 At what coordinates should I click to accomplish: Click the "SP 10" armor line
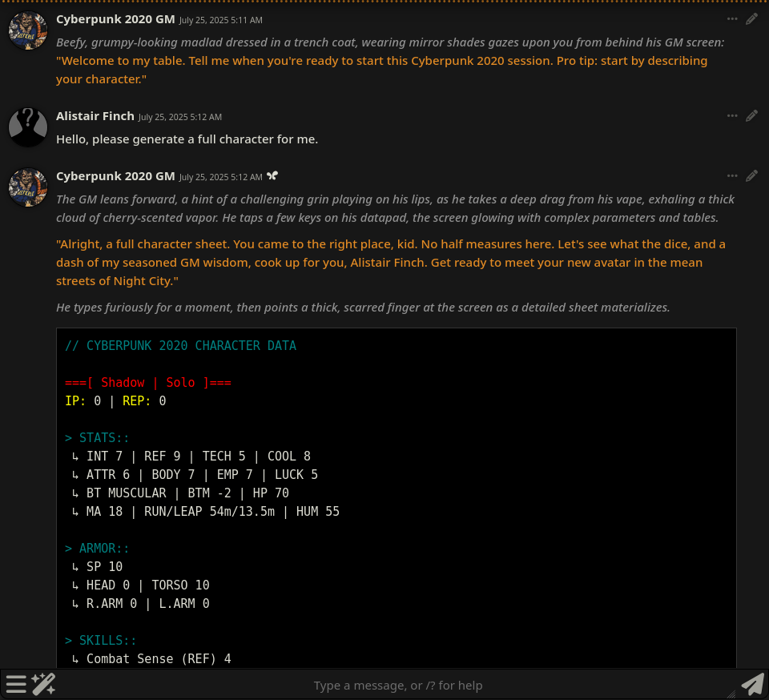[x=97, y=567]
